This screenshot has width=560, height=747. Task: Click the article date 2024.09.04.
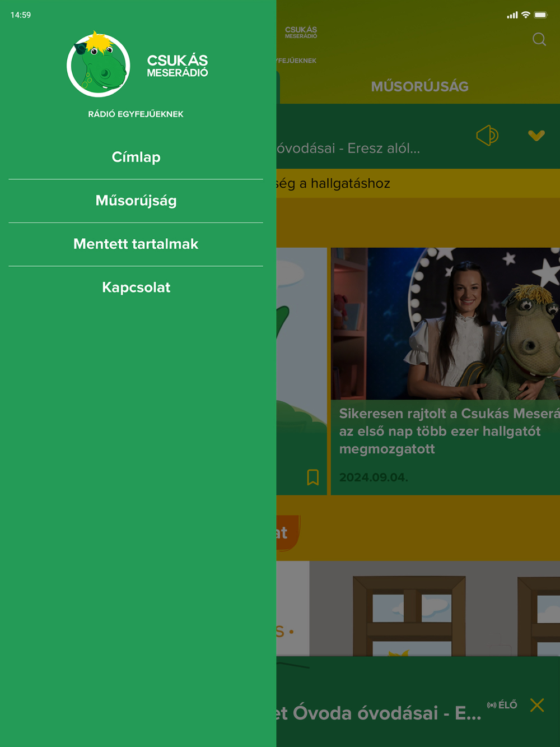tap(374, 477)
